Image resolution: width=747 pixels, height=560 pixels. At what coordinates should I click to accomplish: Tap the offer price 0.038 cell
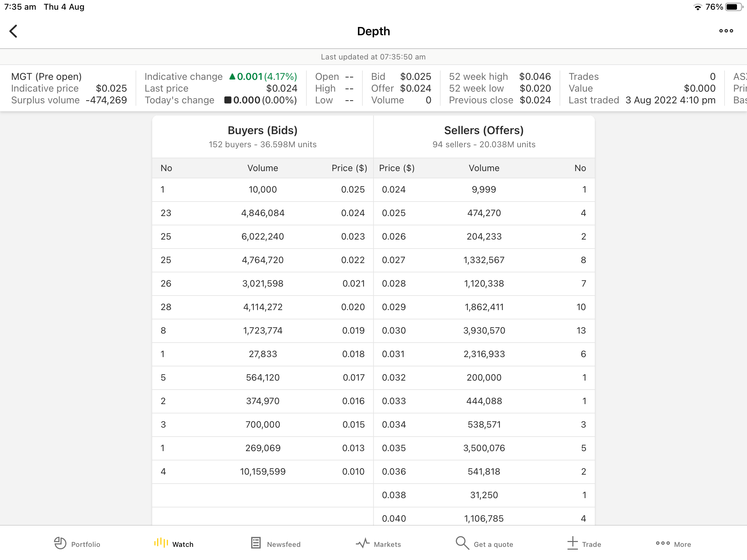(x=394, y=495)
